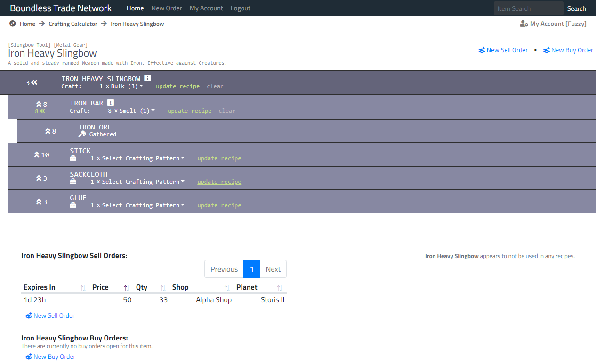Open the Bulk (3) craft dropdown

[x=127, y=86]
